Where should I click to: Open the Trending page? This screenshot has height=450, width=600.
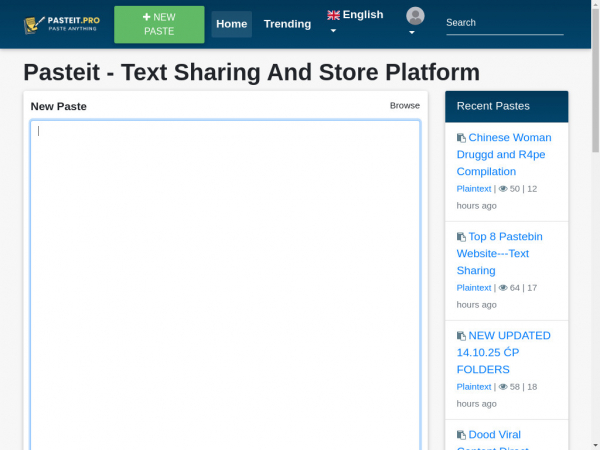pos(287,24)
